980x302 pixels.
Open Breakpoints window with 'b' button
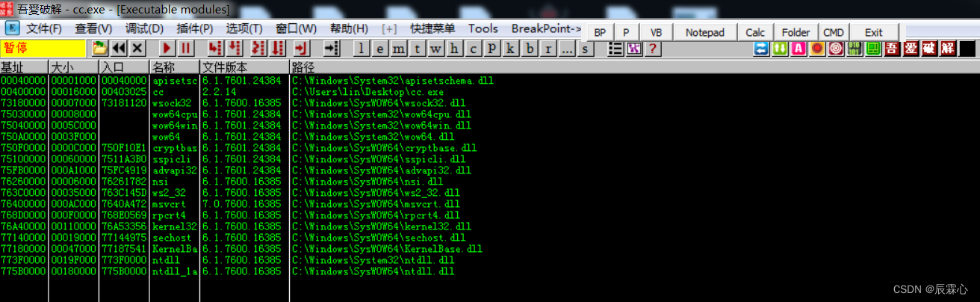tap(530, 49)
